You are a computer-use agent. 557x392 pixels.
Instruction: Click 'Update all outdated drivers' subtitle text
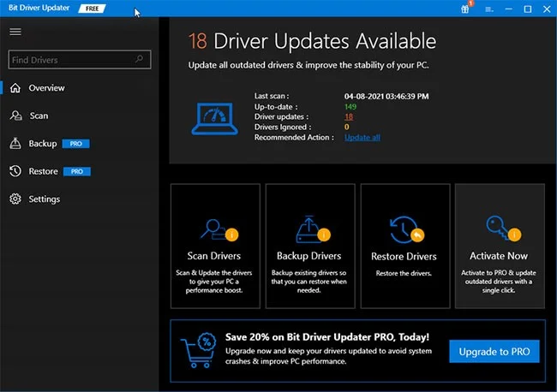(308, 65)
